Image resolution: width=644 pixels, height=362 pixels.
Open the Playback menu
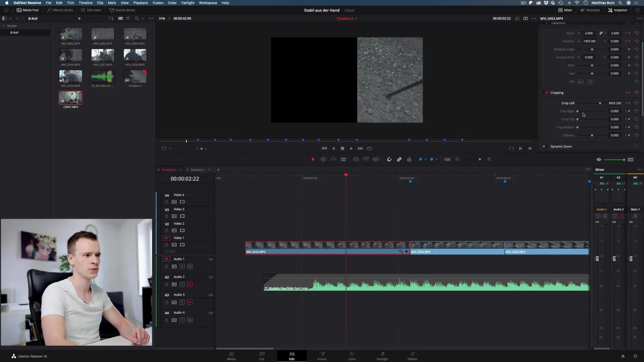(141, 3)
